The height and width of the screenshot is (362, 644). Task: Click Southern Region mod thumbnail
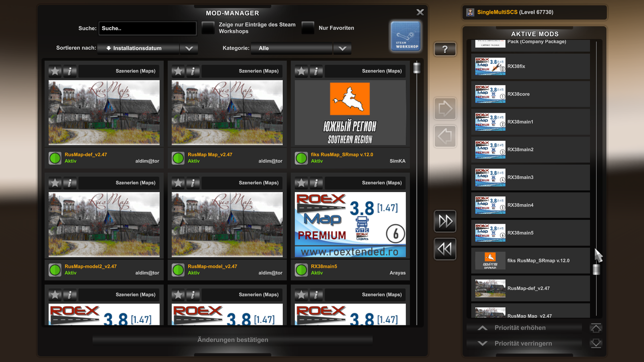pos(350,113)
